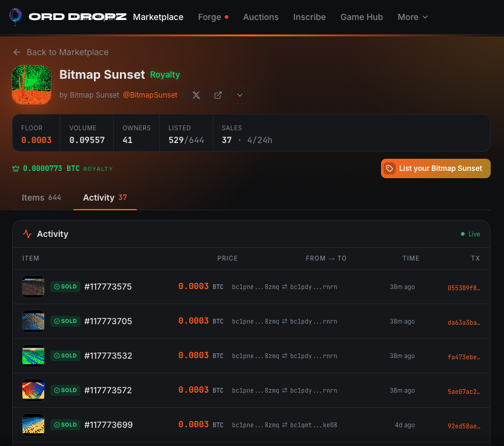Open transaction 92ed58ae link

pyautogui.click(x=464, y=426)
